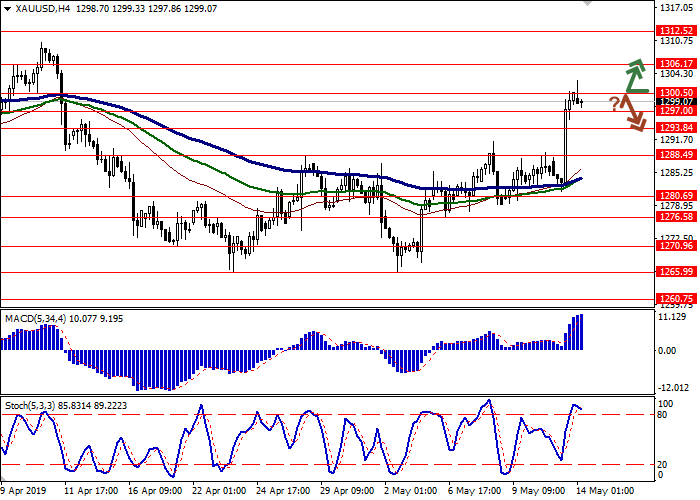Click the brown question mark symbol
Image resolution: width=700 pixels, height=500 pixels.
pos(613,103)
